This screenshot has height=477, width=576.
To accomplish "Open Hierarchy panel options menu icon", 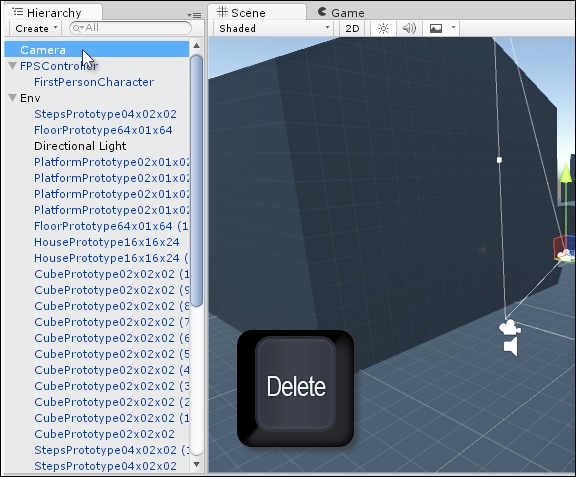I will 194,15.
